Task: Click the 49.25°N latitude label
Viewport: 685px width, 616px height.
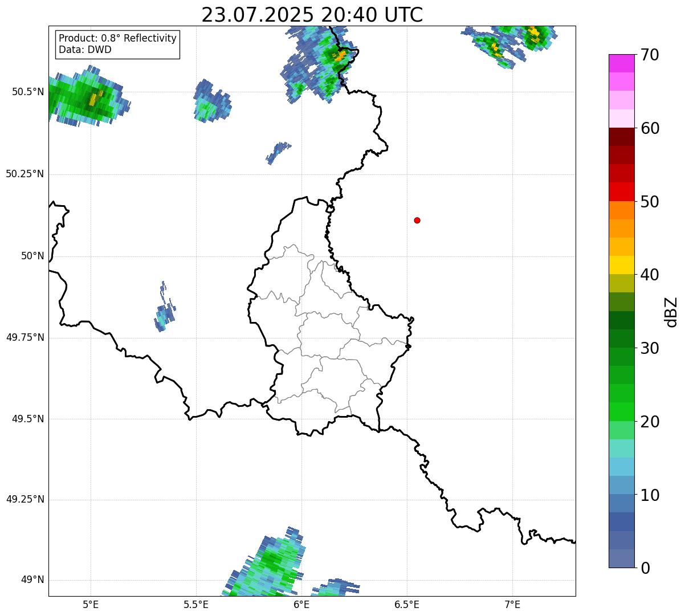Action: click(x=25, y=499)
